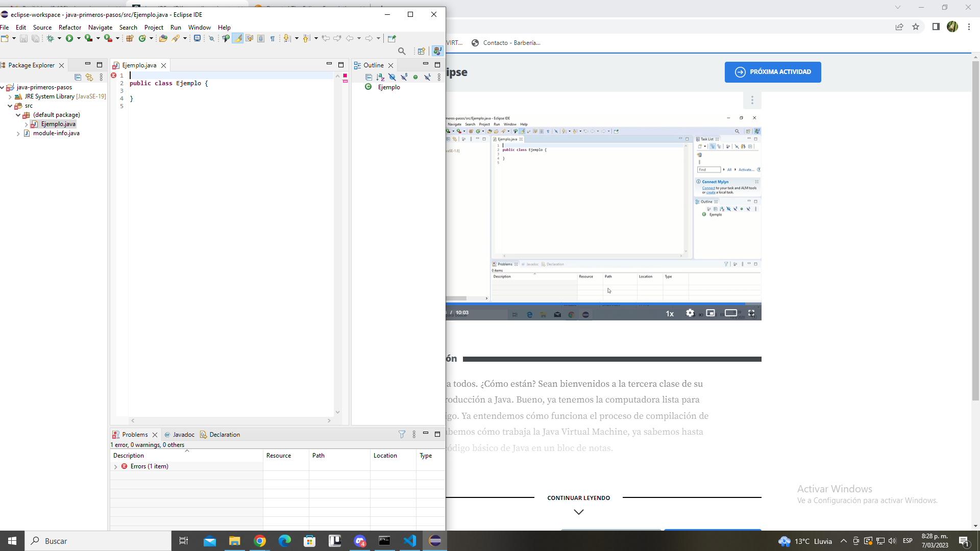
Task: Click the Problems view filter icon
Action: [402, 434]
